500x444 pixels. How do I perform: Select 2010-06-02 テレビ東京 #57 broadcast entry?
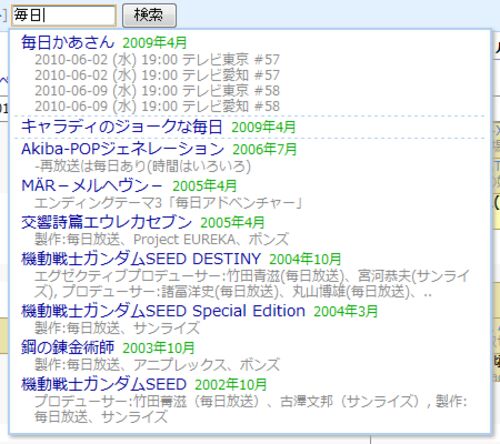click(157, 60)
